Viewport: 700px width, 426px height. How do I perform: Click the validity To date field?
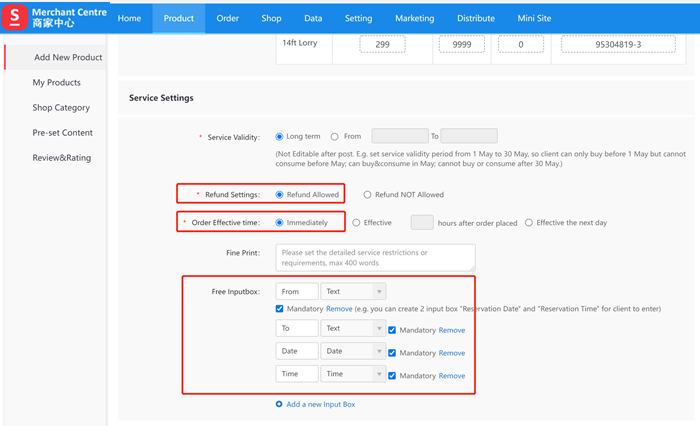tap(469, 136)
